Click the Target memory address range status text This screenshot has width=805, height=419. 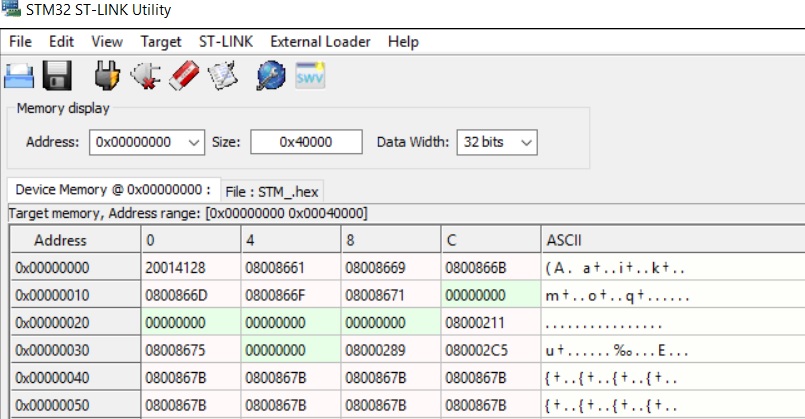click(188, 213)
